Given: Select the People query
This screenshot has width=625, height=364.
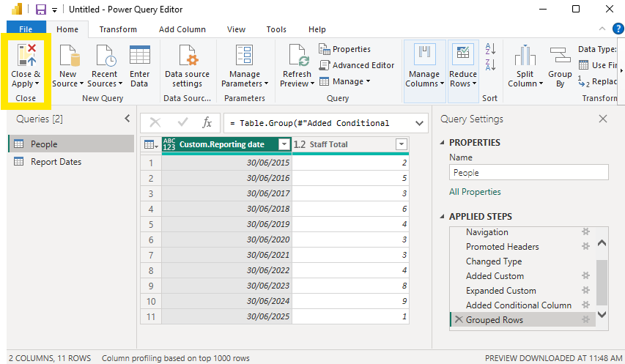Looking at the screenshot, I should click(x=71, y=144).
